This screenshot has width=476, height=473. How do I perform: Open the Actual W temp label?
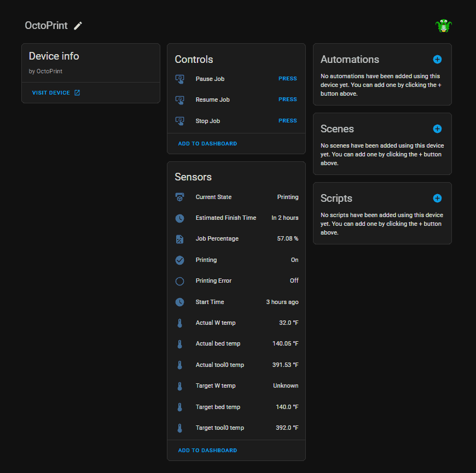[x=216, y=323]
